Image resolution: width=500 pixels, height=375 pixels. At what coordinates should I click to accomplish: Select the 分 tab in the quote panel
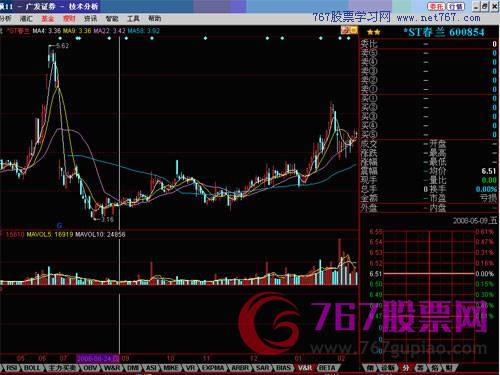point(406,368)
